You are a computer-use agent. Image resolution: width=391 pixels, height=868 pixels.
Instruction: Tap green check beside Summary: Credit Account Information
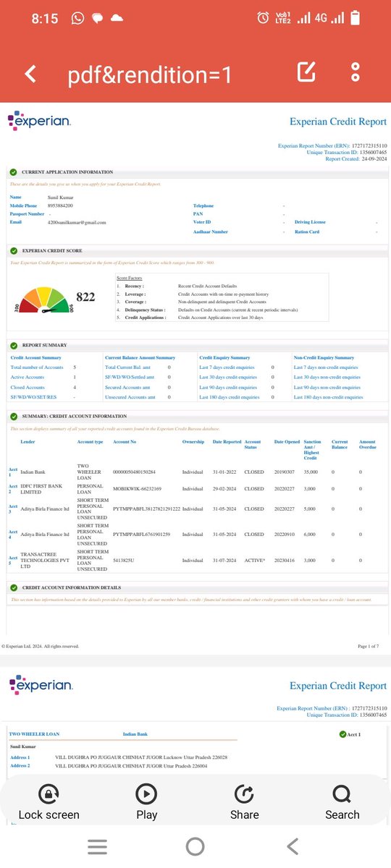tap(13, 417)
